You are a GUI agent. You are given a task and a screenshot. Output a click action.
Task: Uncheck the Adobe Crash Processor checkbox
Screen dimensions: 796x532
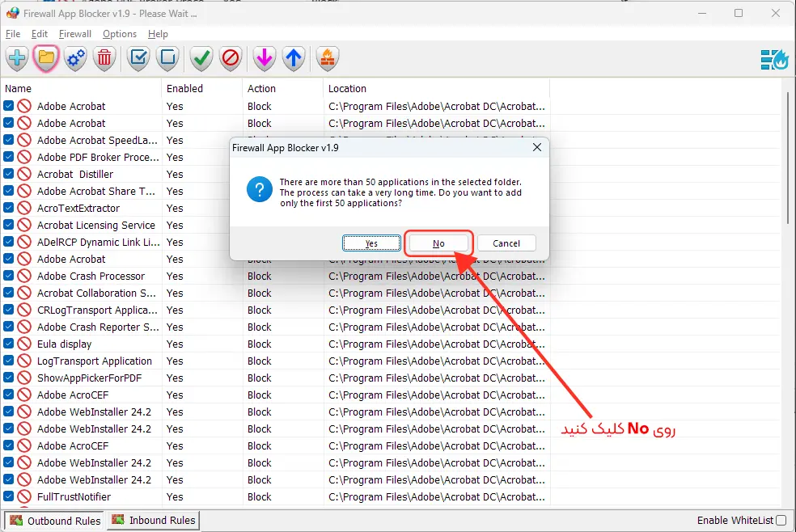coord(9,276)
